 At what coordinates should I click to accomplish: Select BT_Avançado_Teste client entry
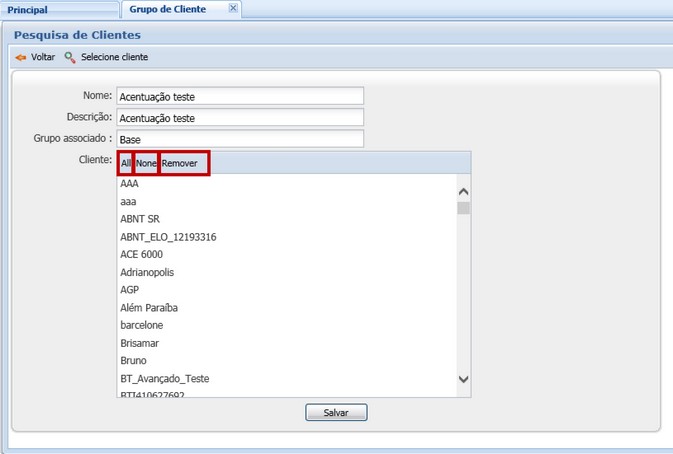[164, 379]
